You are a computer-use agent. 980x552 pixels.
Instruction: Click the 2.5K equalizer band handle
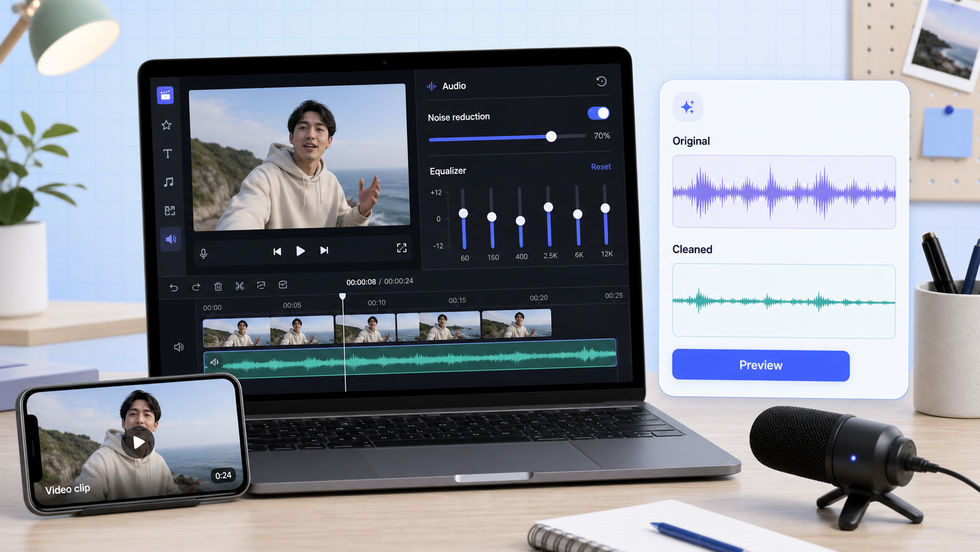click(548, 207)
